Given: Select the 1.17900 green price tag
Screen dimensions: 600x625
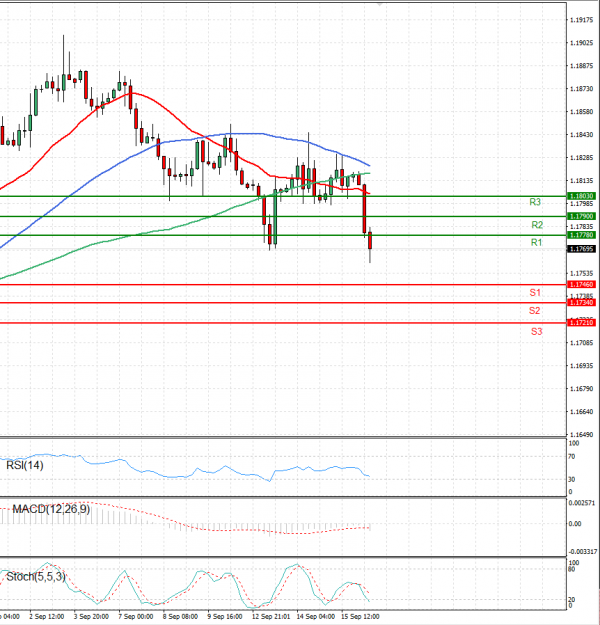Looking at the screenshot, I should click(x=581, y=216).
